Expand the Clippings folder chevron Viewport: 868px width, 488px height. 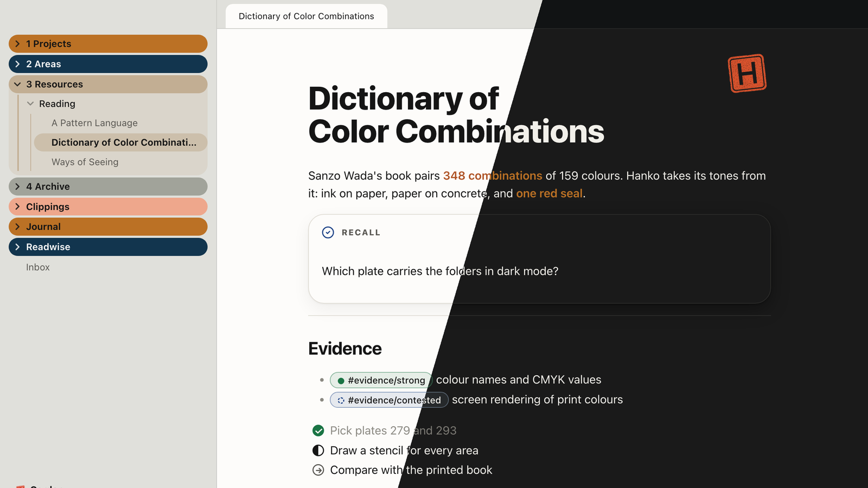point(17,207)
